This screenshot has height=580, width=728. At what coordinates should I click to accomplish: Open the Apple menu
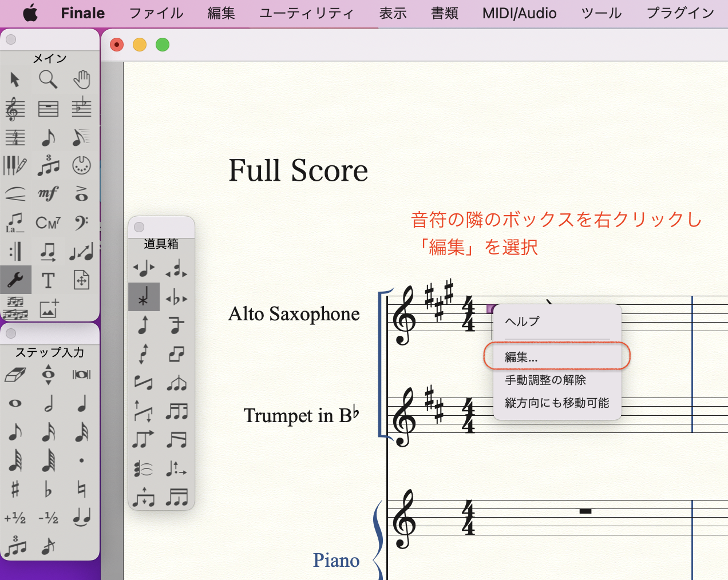[x=30, y=13]
